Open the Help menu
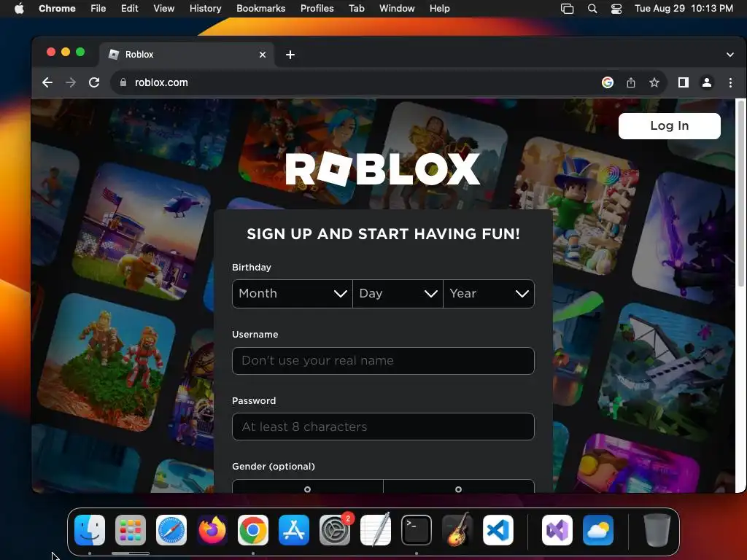The image size is (747, 560). click(x=439, y=9)
